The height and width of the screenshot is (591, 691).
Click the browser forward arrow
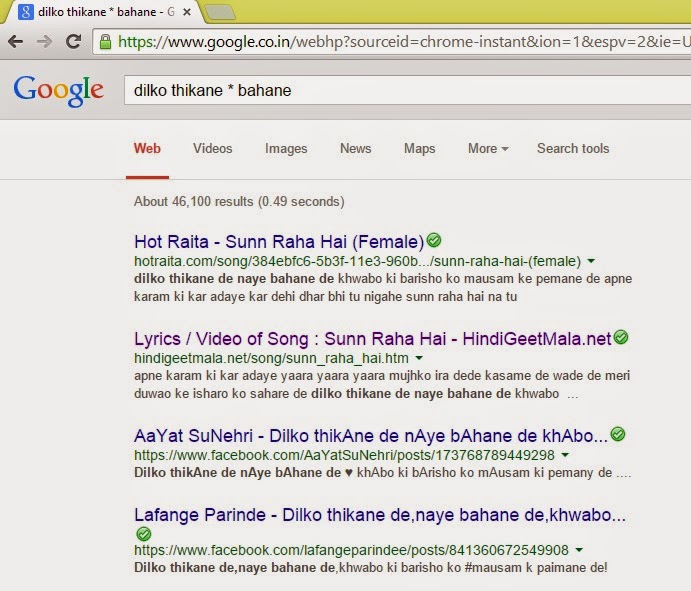click(44, 42)
